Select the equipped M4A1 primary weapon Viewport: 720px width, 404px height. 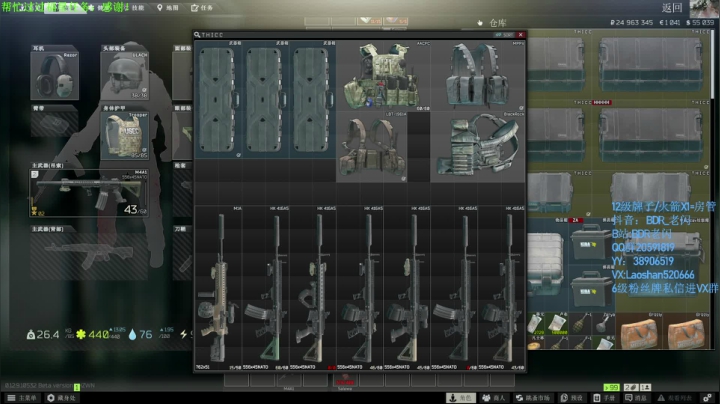click(88, 193)
